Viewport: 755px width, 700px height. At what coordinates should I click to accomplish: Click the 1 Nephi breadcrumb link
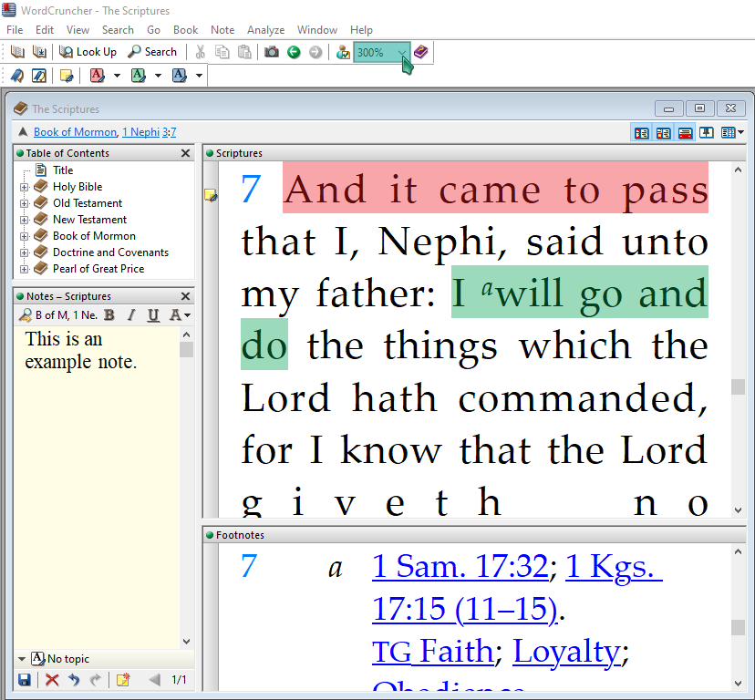click(140, 132)
